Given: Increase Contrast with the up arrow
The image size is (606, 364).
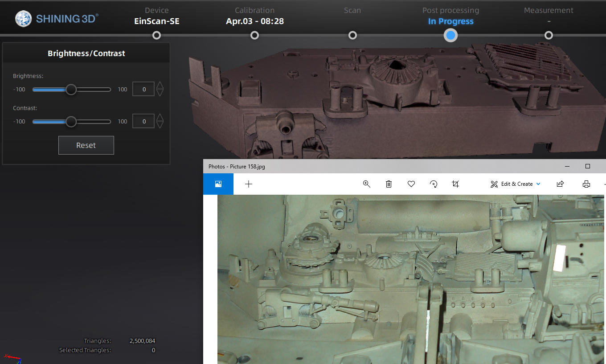Looking at the screenshot, I should 160,118.
